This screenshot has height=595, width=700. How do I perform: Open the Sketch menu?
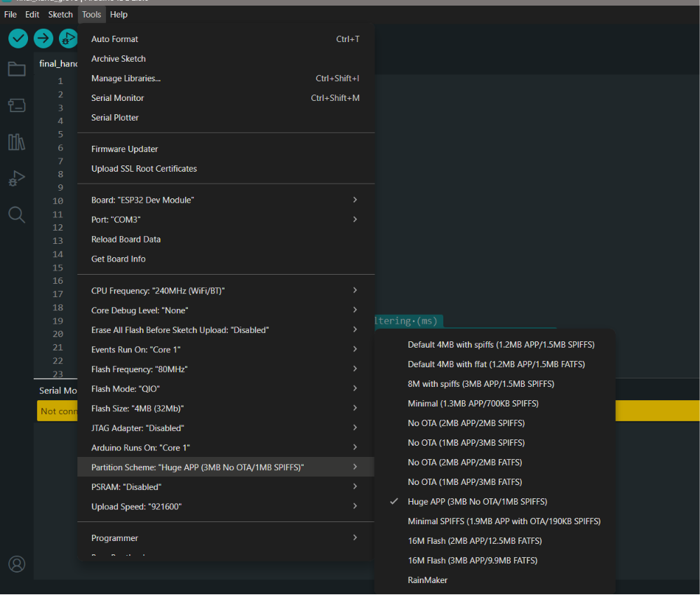click(60, 14)
